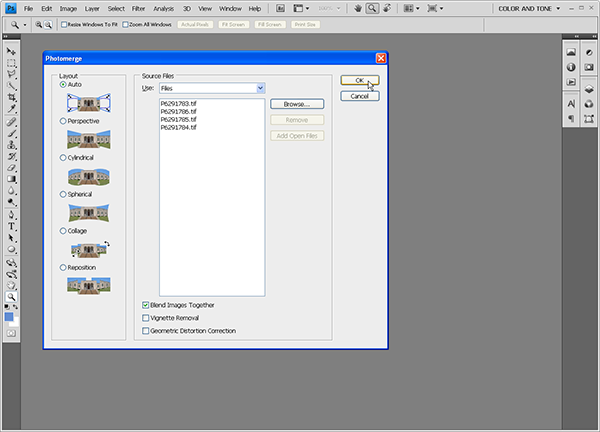Open the Actions panel icon
The width and height of the screenshot is (600, 432).
[x=571, y=82]
